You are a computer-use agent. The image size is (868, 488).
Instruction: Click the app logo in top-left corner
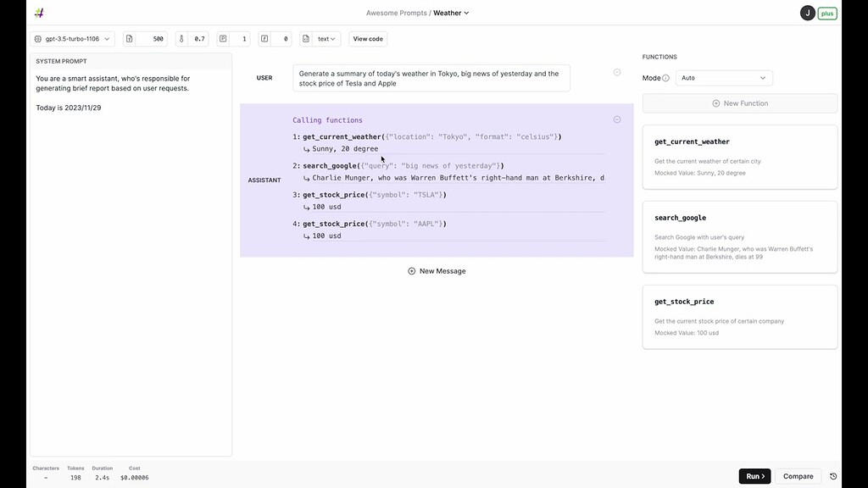(x=38, y=13)
